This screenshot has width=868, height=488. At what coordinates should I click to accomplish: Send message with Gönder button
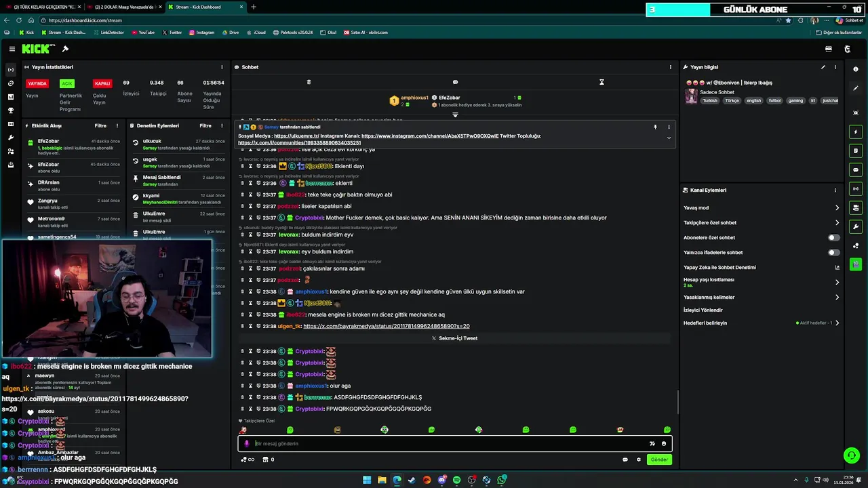tap(659, 460)
